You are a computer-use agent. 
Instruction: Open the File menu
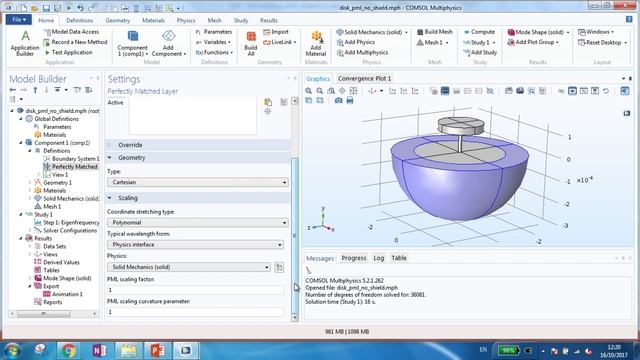click(19, 20)
